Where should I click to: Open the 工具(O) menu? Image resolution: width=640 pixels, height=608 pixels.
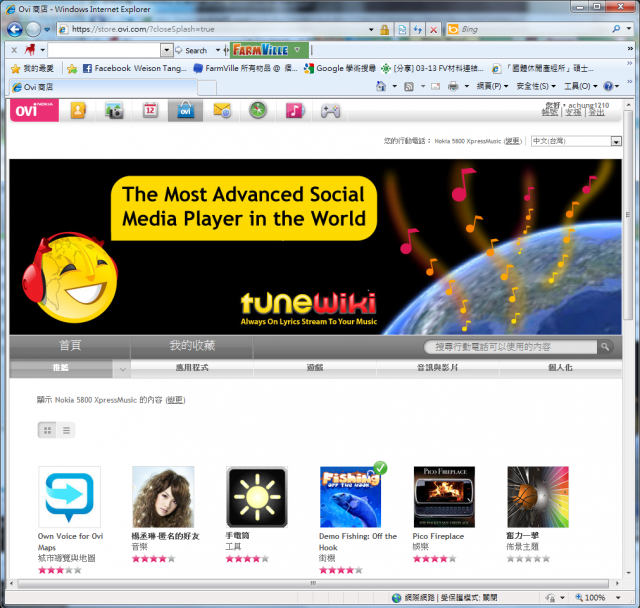580,86
